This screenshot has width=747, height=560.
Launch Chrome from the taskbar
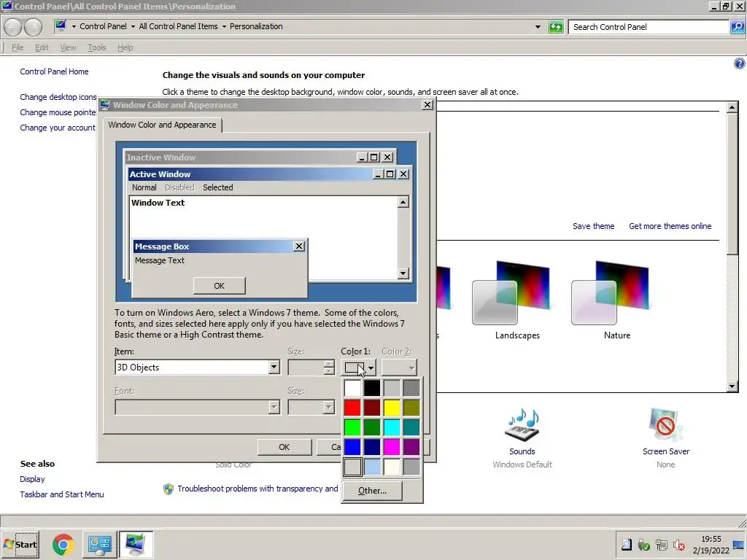[x=63, y=545]
